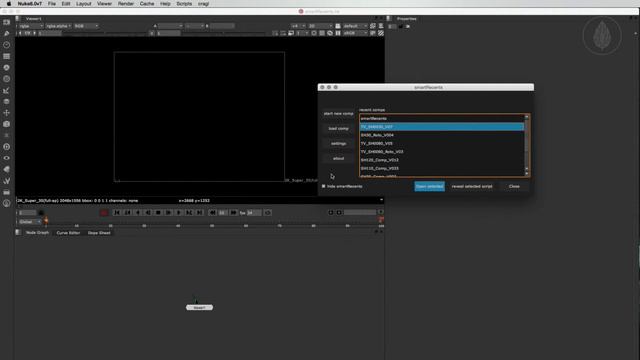Close the smartRecents dialog via Close button

514,186
